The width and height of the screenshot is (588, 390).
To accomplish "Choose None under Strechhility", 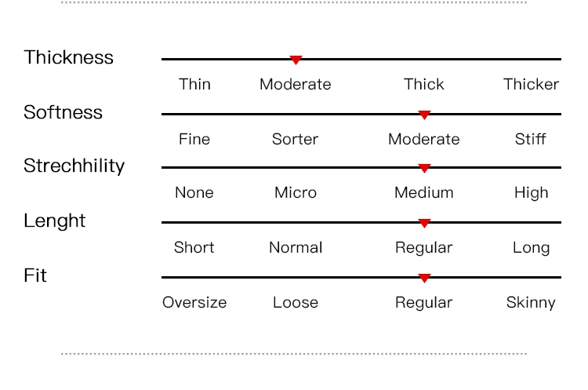I will click(194, 192).
